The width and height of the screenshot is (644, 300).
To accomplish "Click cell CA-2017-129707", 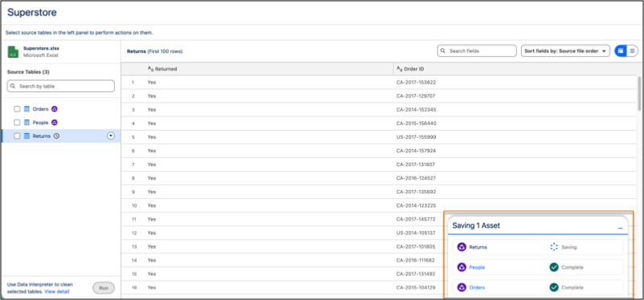I will click(416, 96).
